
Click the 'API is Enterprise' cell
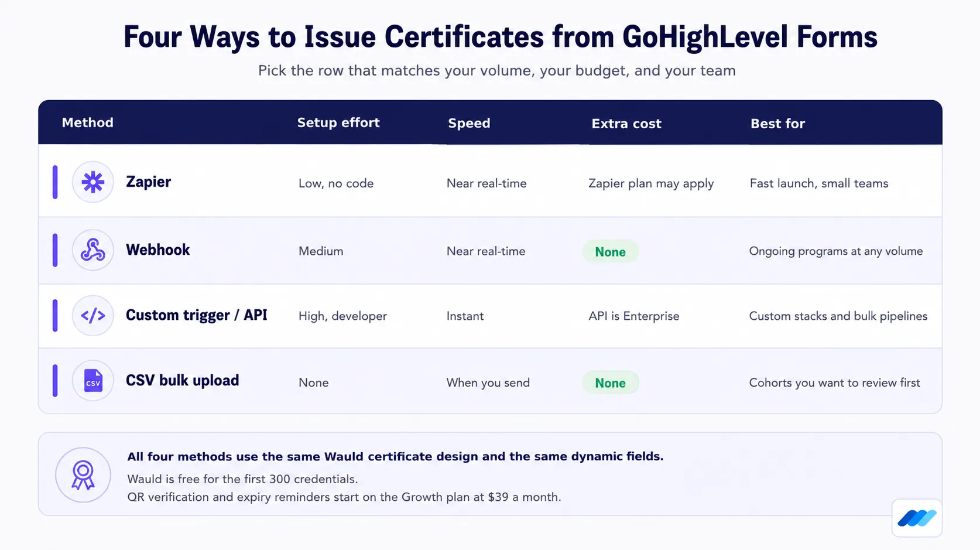pyautogui.click(x=634, y=316)
